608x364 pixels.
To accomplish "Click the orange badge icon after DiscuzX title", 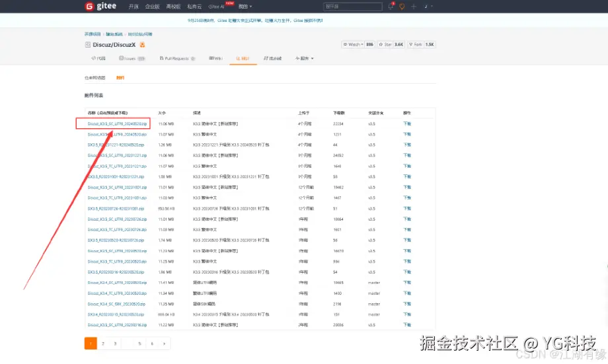I will (x=142, y=45).
